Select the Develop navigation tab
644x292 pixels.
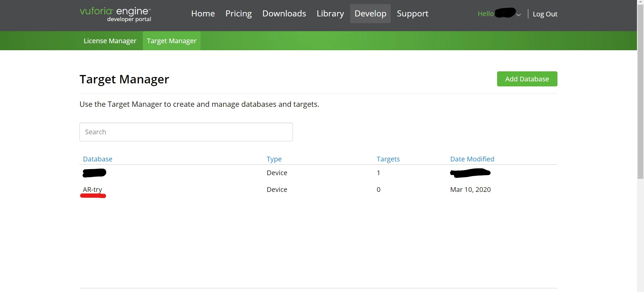(x=370, y=14)
